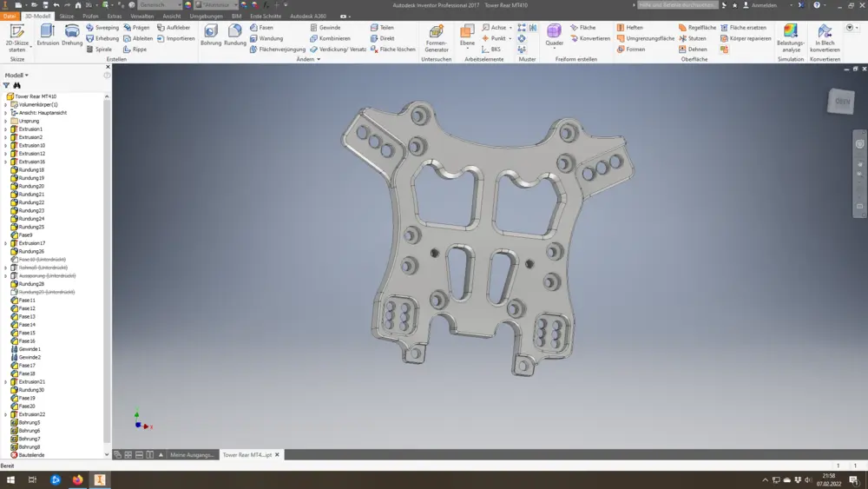Click the Konvertieren freeform button
Screen dimensions: 868x489
[590, 38]
